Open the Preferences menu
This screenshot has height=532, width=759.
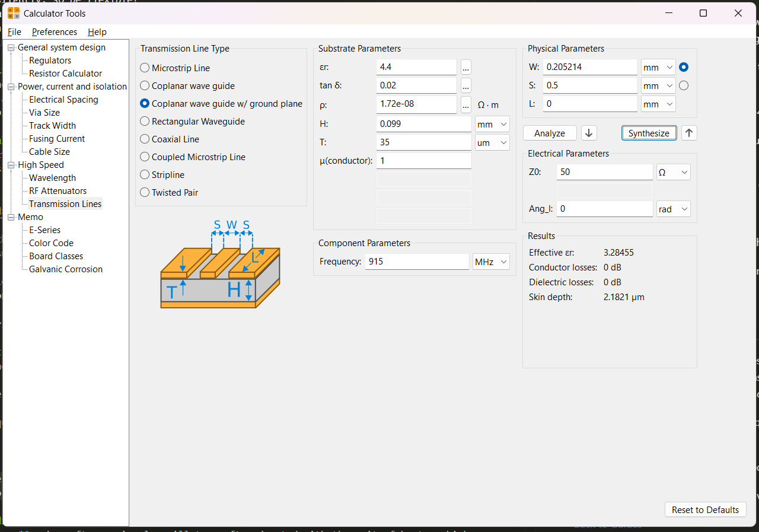(x=54, y=31)
